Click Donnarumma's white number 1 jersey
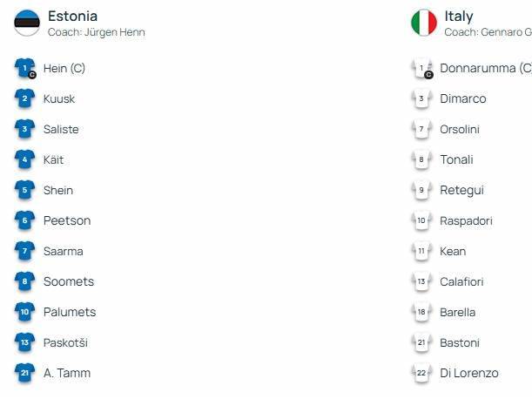The width and height of the screenshot is (532, 399). [421, 68]
